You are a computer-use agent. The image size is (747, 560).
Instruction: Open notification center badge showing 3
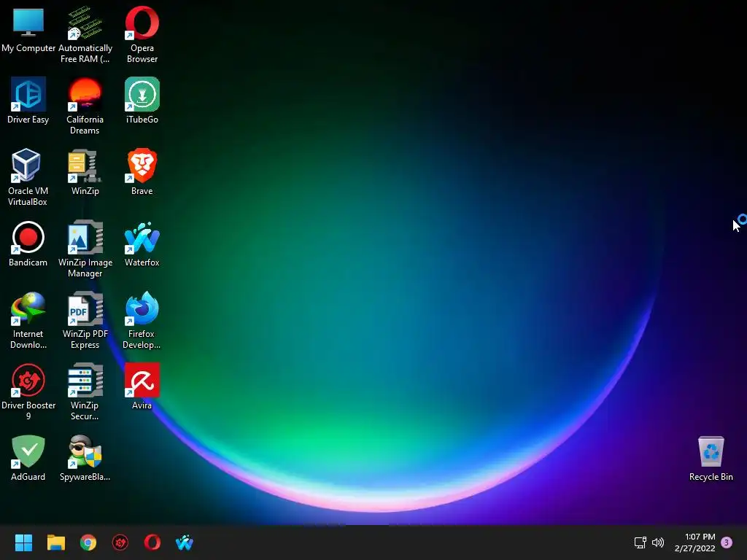pyautogui.click(x=727, y=542)
